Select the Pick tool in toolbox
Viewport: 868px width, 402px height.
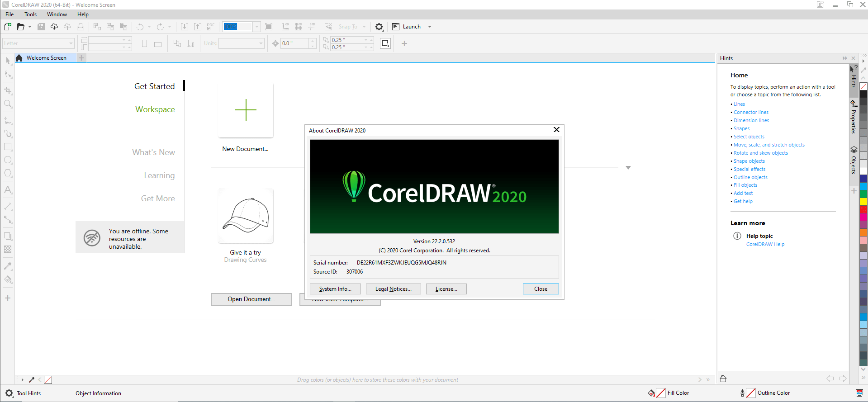tap(8, 61)
